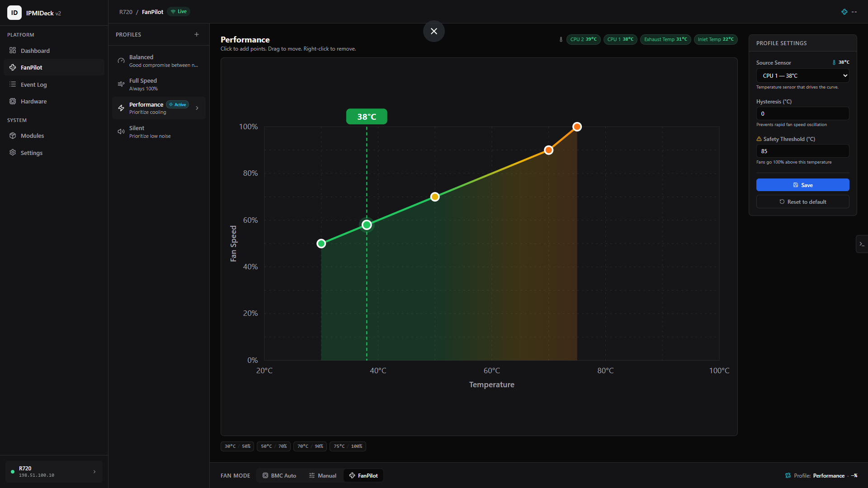Screen dimensions: 868x488
Task: Click the curve point at 30°C 50%
Action: pyautogui.click(x=321, y=244)
